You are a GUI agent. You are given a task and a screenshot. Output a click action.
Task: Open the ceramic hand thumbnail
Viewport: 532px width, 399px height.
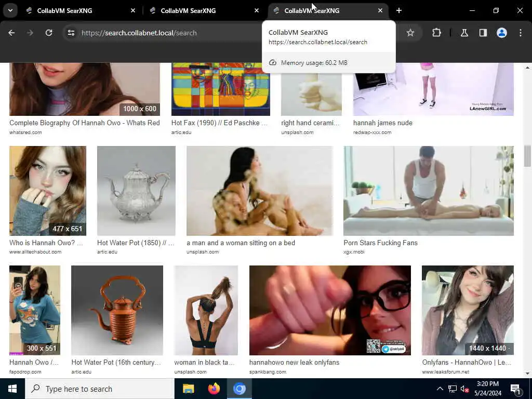point(311,94)
